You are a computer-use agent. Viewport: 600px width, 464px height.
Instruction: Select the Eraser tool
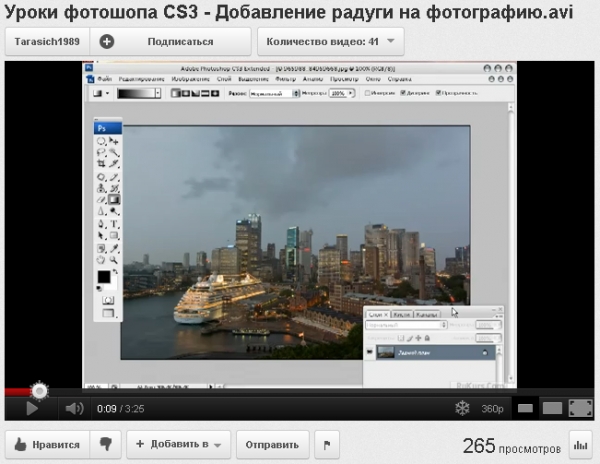(x=101, y=200)
